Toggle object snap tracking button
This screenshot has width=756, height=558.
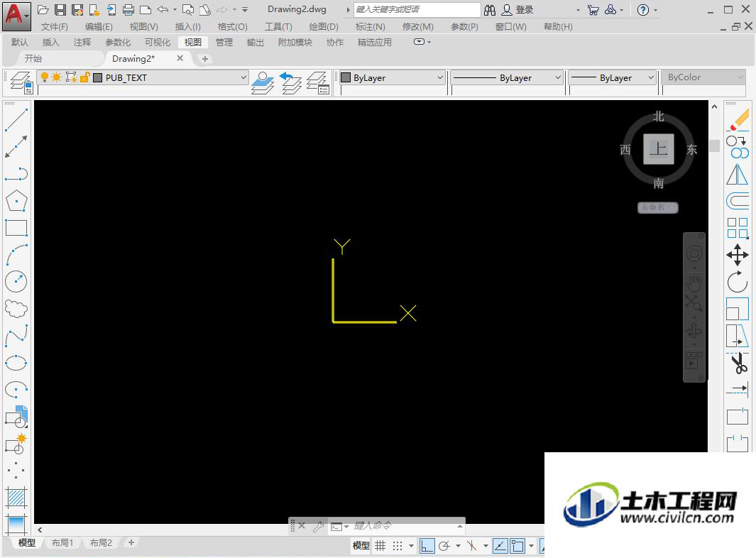click(500, 545)
